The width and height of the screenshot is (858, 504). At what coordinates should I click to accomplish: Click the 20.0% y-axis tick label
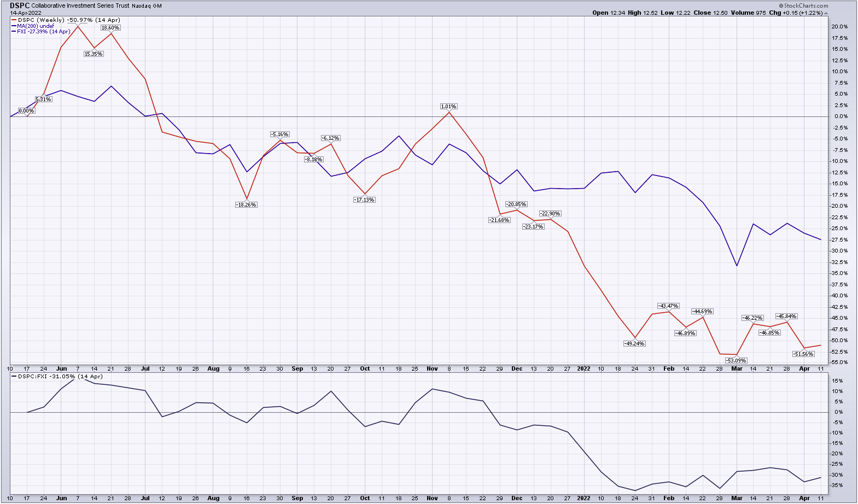839,27
